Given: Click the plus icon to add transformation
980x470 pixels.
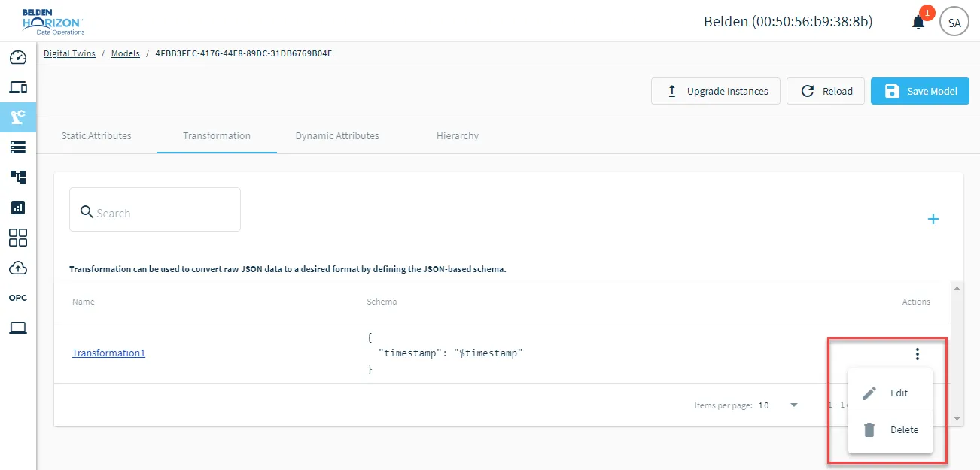Looking at the screenshot, I should (933, 219).
